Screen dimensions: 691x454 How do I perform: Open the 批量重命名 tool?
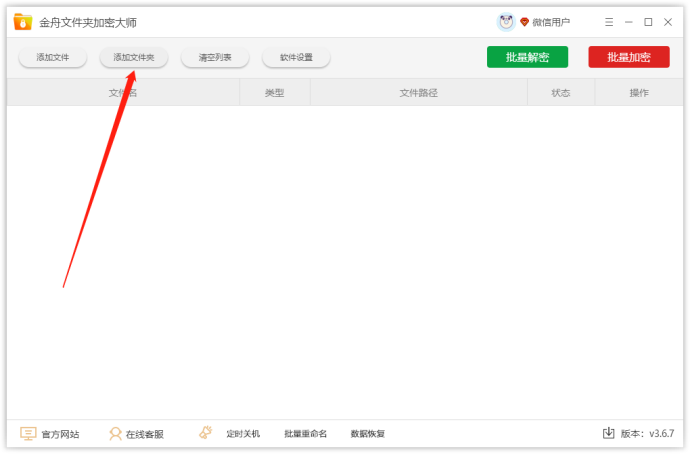[305, 434]
